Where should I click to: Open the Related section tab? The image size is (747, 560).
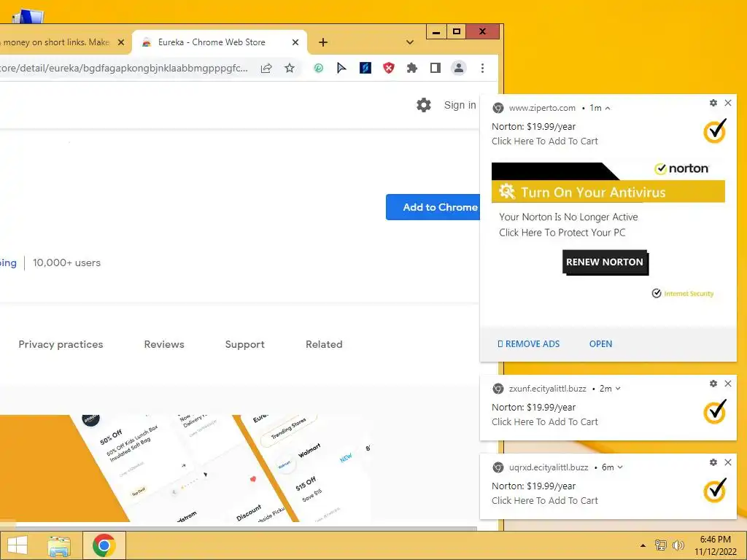(x=324, y=344)
